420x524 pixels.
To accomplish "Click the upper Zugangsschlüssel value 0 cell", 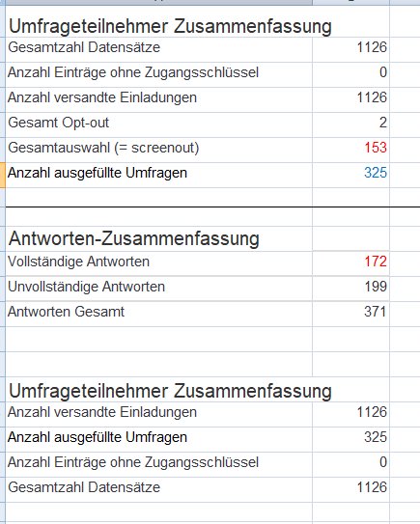I will point(350,74).
